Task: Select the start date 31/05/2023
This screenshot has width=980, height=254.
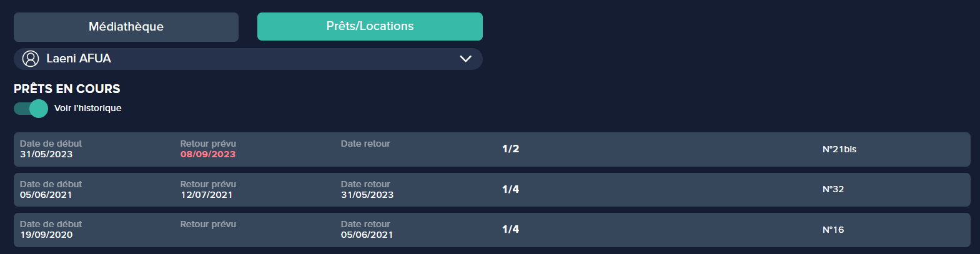Action: (x=46, y=154)
